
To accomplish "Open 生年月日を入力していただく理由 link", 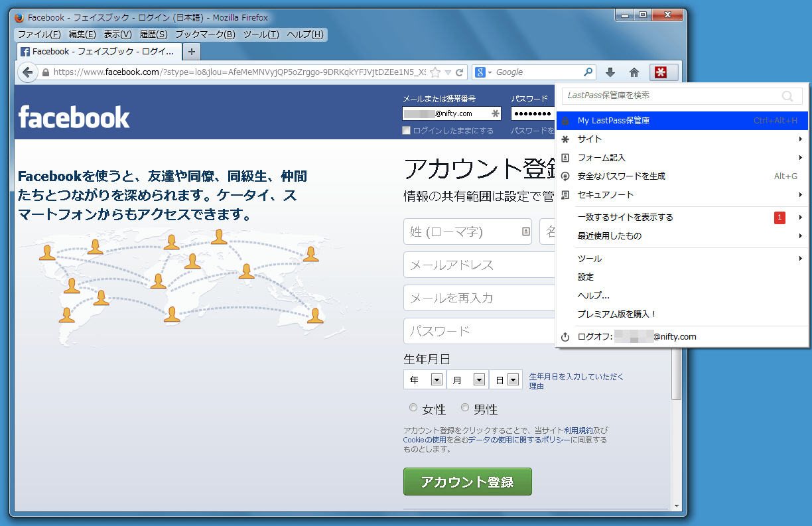I will click(576, 381).
